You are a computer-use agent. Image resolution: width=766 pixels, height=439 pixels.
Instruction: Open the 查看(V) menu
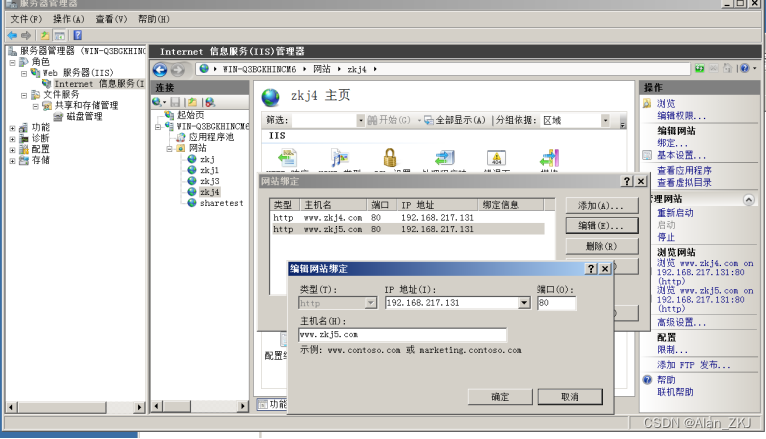pyautogui.click(x=111, y=19)
